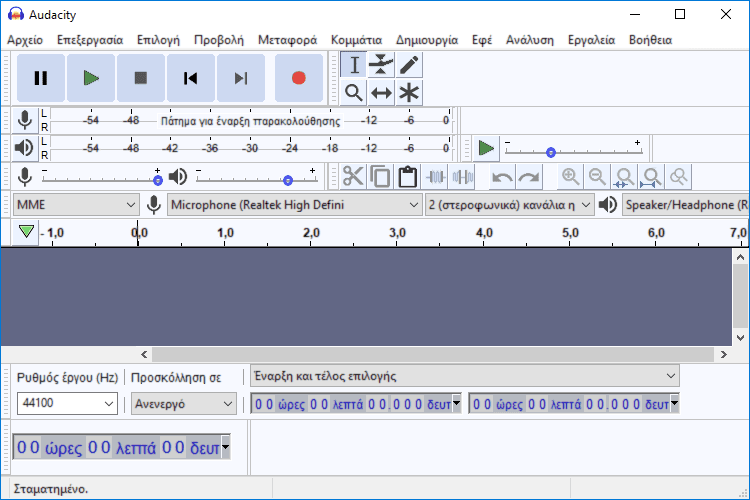Open audio position time format arrow
Image resolution: width=750 pixels, height=500 pixels.
tap(225, 447)
